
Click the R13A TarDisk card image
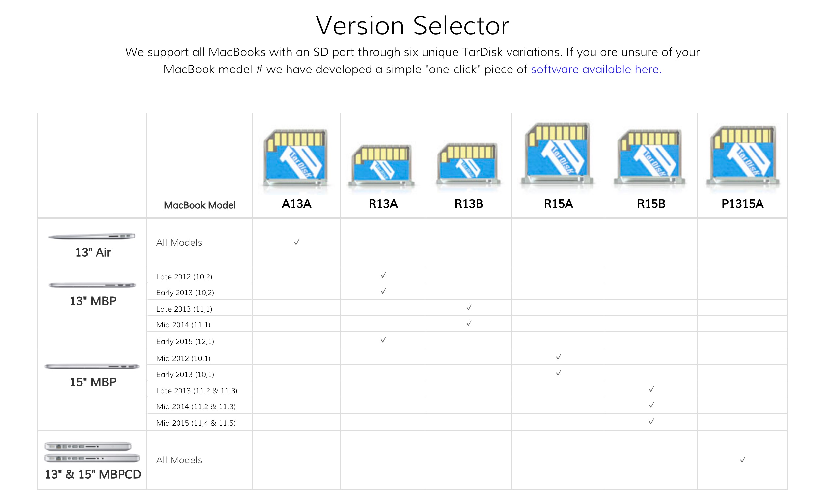tap(382, 165)
